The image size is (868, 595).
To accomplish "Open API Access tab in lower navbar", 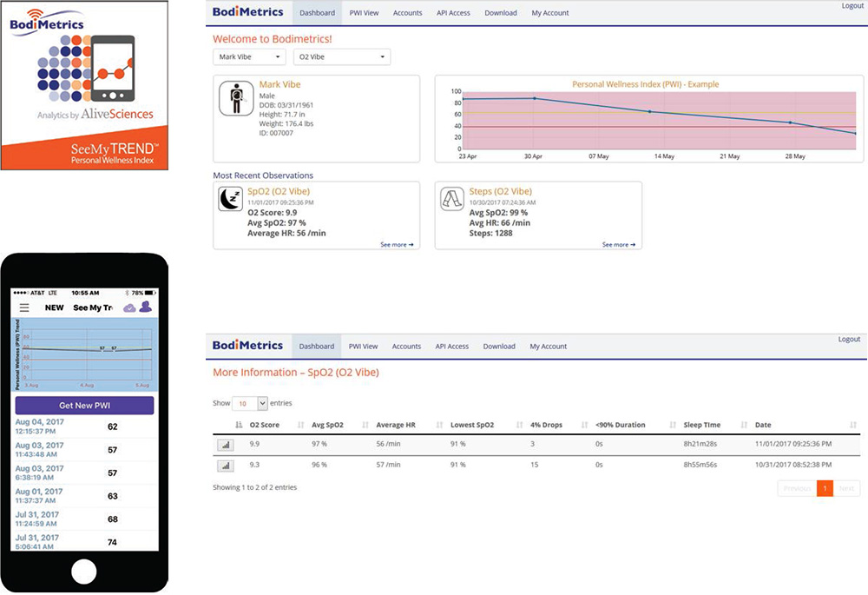I will [451, 347].
